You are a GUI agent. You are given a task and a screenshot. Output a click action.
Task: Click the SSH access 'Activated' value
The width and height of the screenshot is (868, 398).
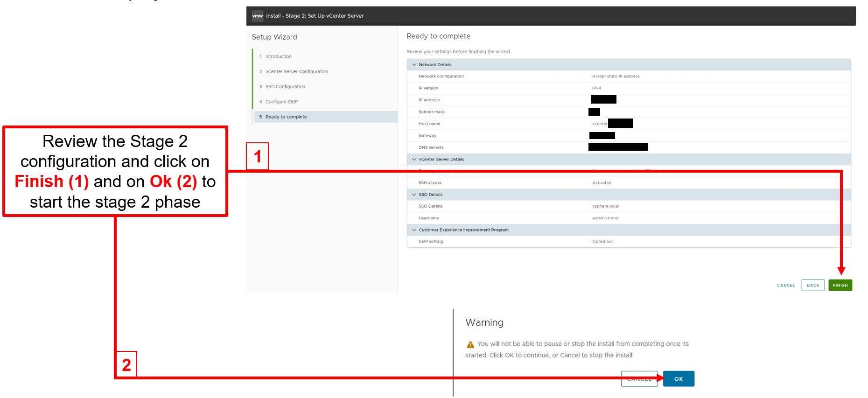(x=602, y=183)
